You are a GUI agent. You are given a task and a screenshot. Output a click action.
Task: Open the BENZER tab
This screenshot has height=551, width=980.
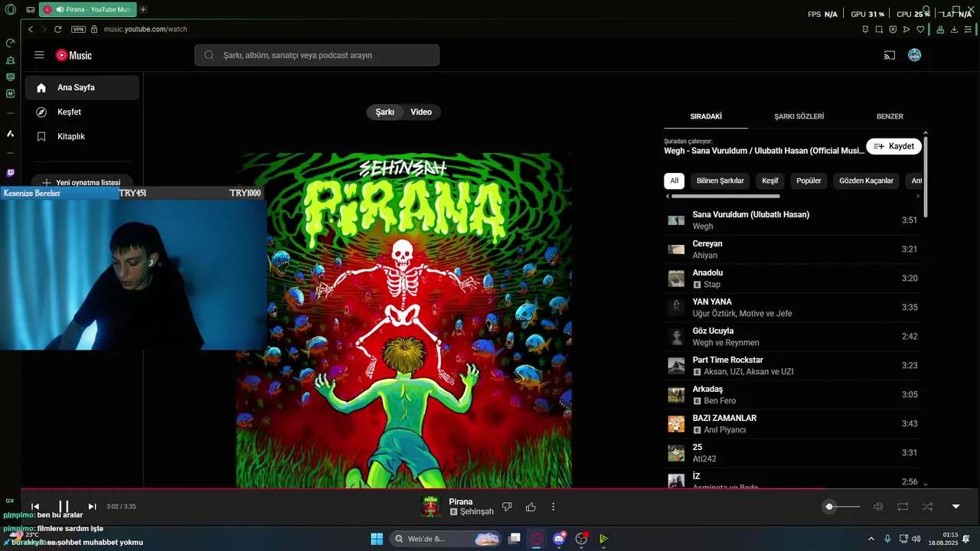[890, 116]
